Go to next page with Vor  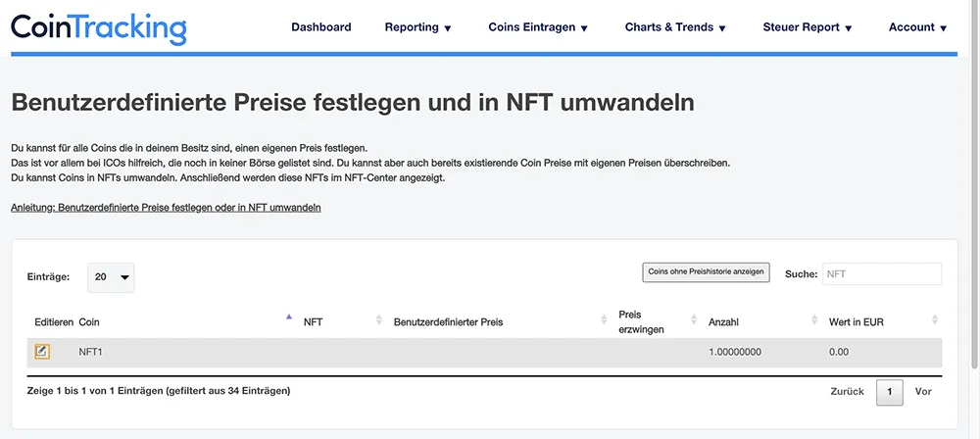923,391
